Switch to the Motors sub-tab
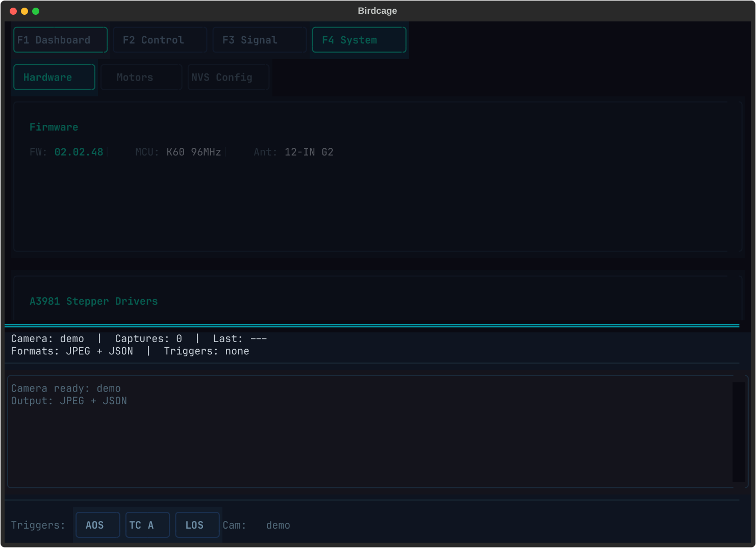 pos(141,77)
